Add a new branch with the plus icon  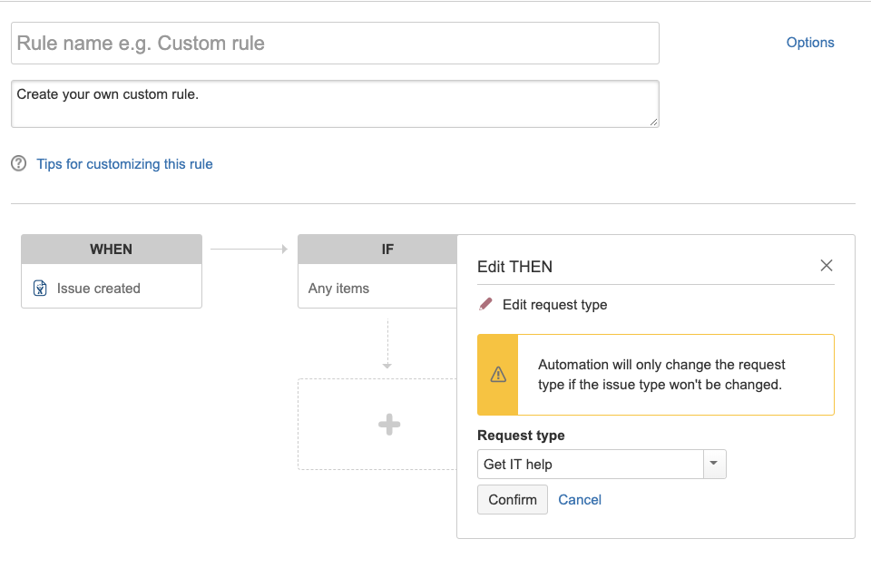(x=389, y=425)
